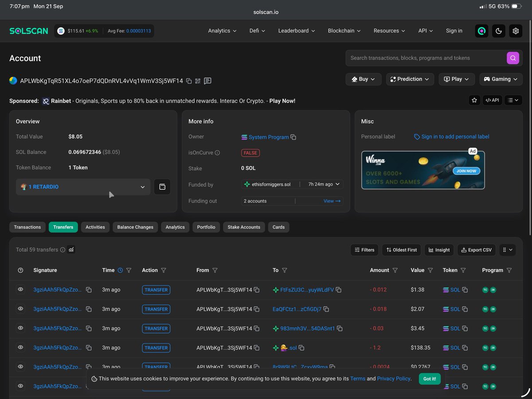
Task: Open the Blockchain navigation dropdown
Action: click(x=344, y=31)
